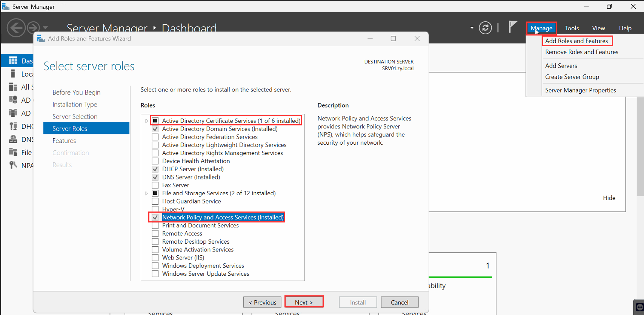Go to Server Selection step

(75, 117)
